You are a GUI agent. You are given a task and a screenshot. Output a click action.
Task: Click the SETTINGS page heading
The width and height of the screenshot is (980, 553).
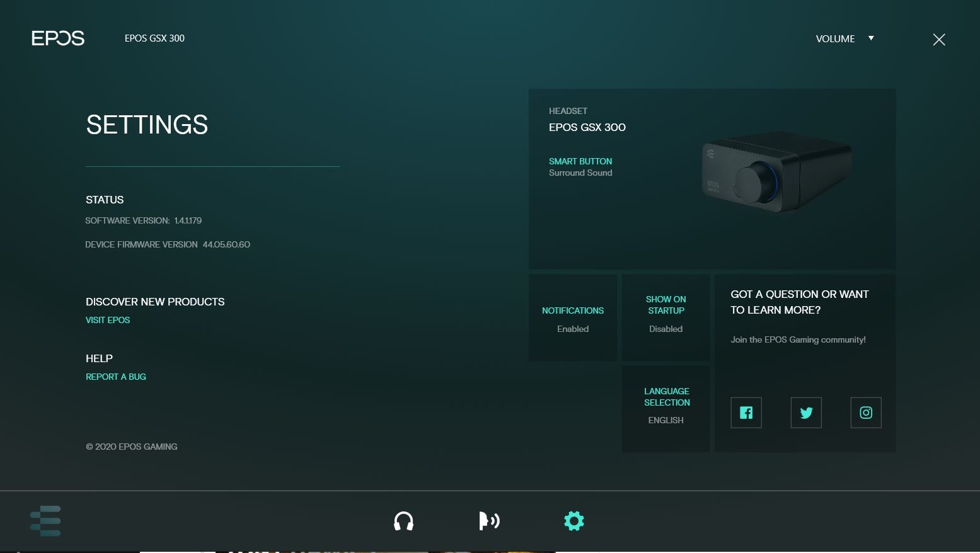pyautogui.click(x=147, y=125)
